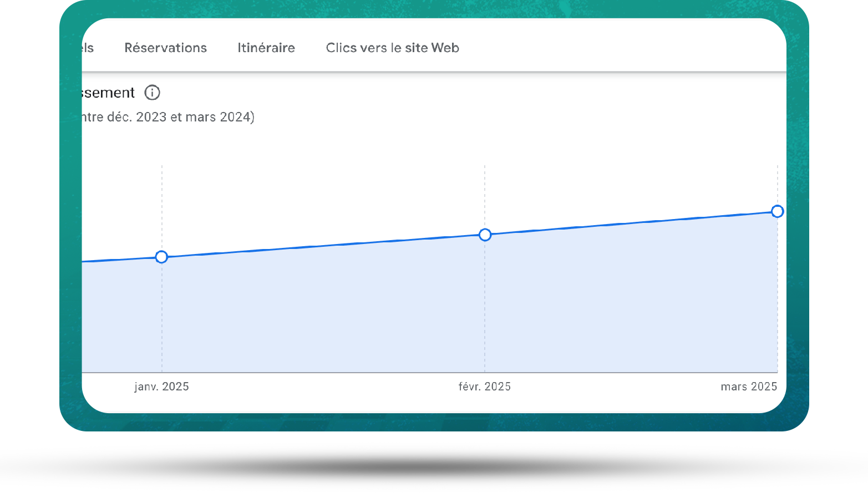Screen dimensions: 868x493
Task: Select the janv. 2025 data point
Action: pyautogui.click(x=161, y=257)
